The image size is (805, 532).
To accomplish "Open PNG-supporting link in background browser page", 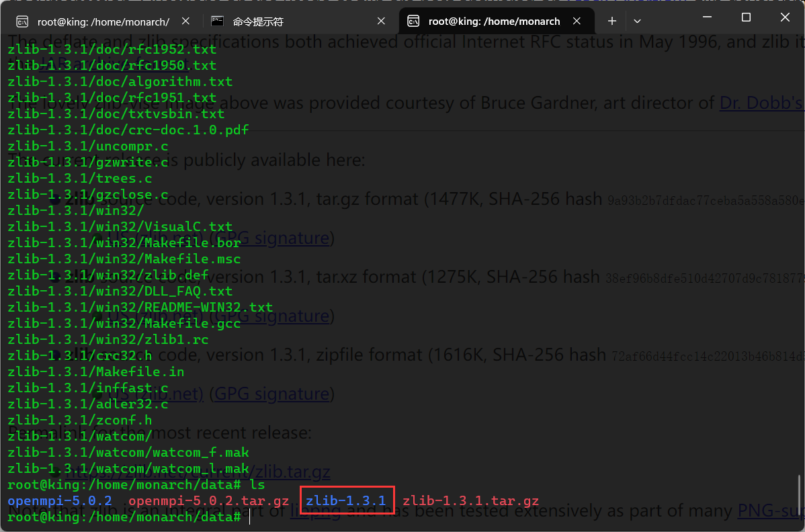I will [x=771, y=511].
